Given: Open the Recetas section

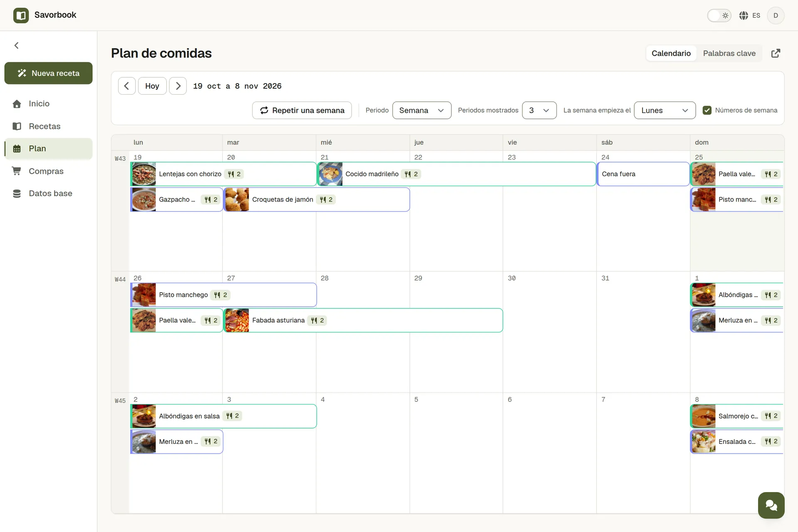Looking at the screenshot, I should click(x=48, y=126).
